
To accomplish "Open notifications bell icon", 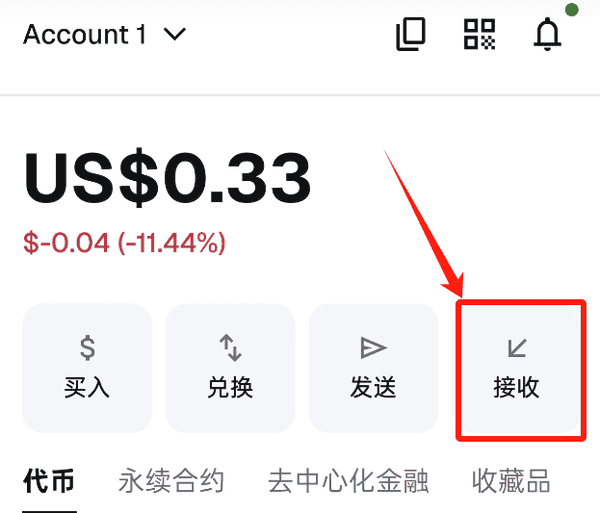I will coord(547,34).
